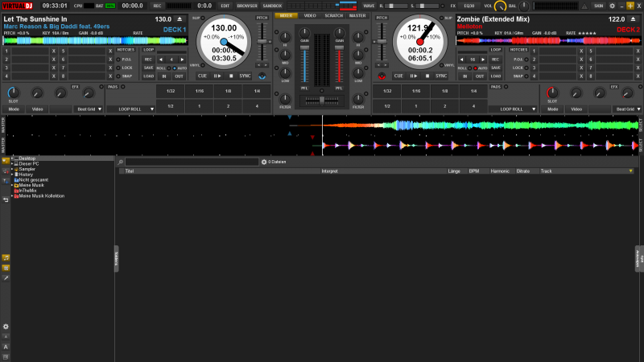Click CUE on Deck 2

[398, 76]
